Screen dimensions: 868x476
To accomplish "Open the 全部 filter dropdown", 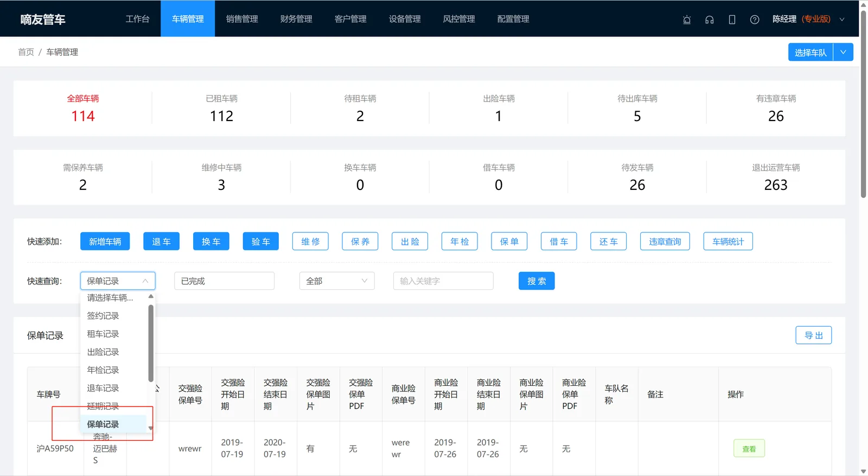I will 337,281.
